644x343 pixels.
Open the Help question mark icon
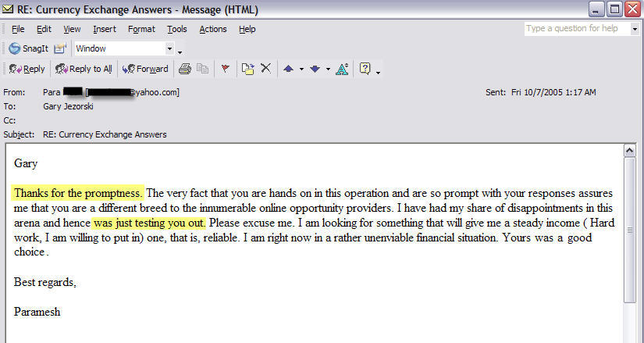coord(364,69)
